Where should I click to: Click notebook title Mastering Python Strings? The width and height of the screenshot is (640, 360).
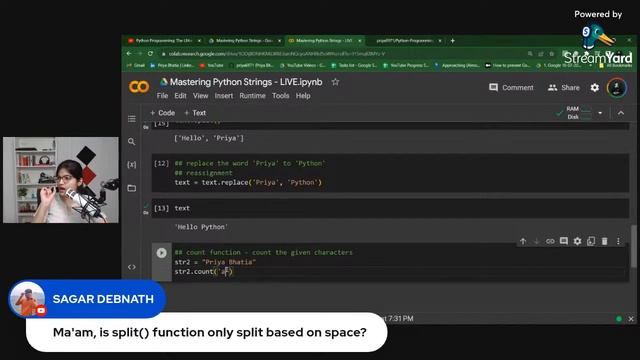246,82
